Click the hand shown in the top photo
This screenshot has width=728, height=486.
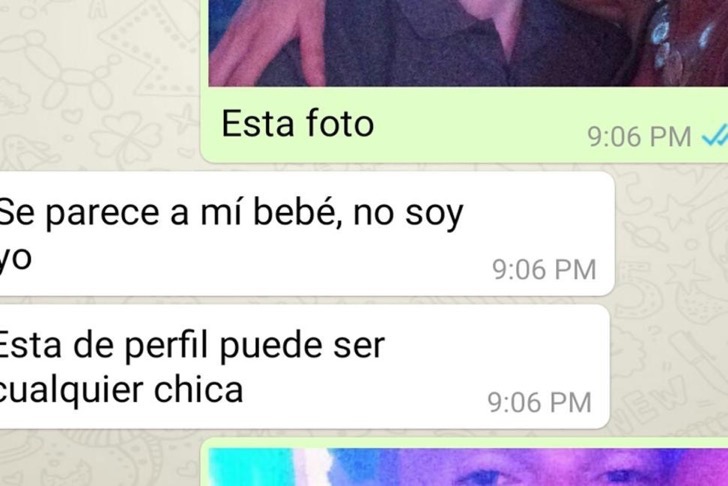[x=267, y=43]
